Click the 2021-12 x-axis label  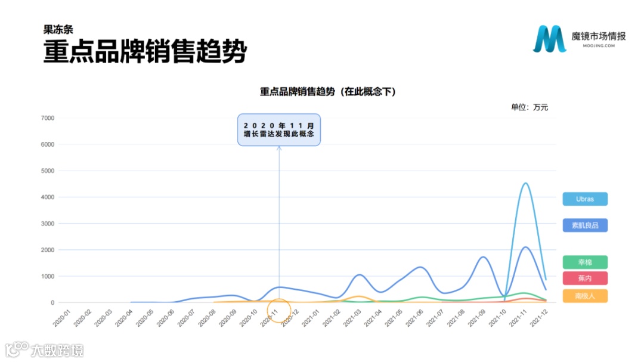click(539, 318)
